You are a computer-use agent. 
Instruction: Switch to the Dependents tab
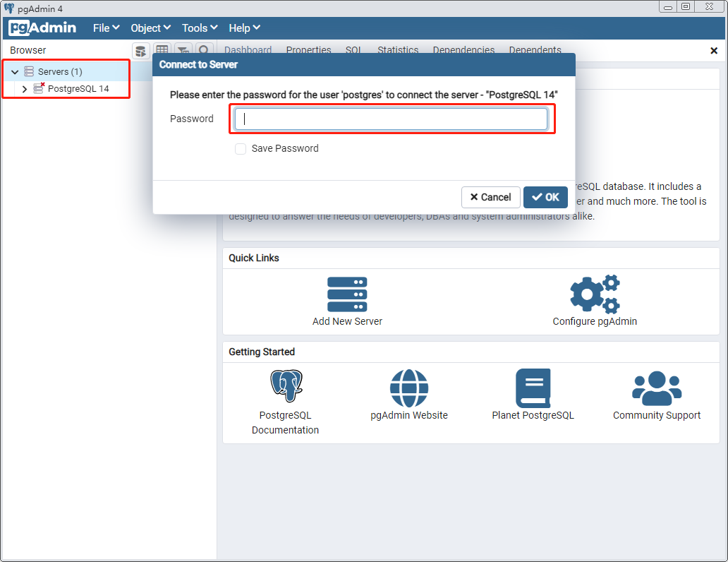point(535,49)
